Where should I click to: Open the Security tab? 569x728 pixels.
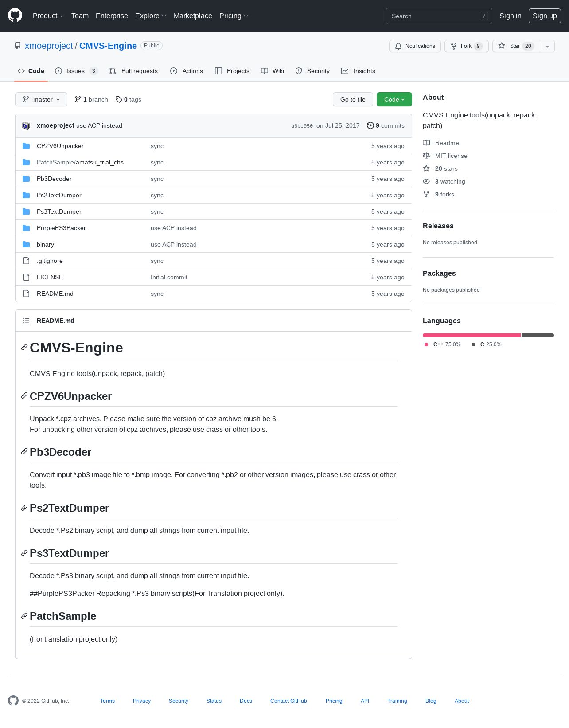point(312,71)
